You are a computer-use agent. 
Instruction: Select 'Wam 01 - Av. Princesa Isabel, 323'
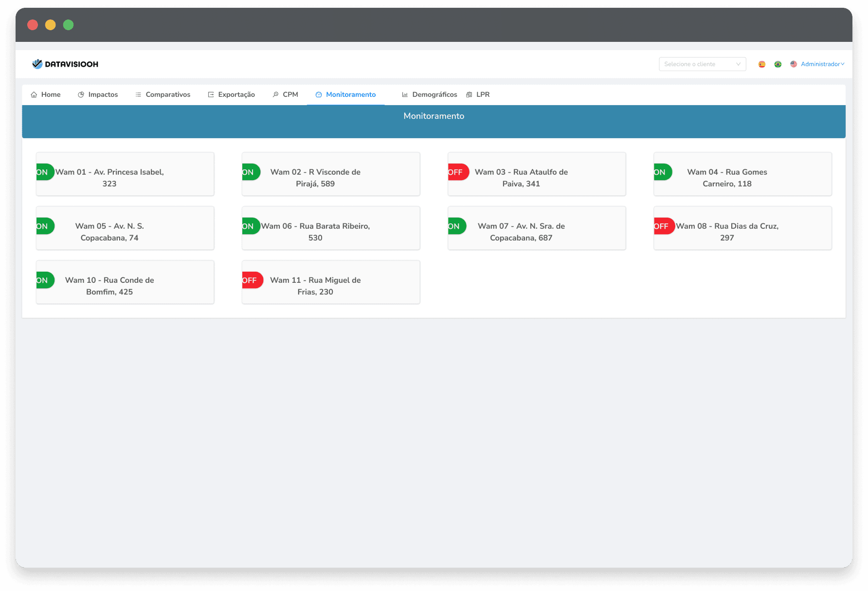click(125, 174)
